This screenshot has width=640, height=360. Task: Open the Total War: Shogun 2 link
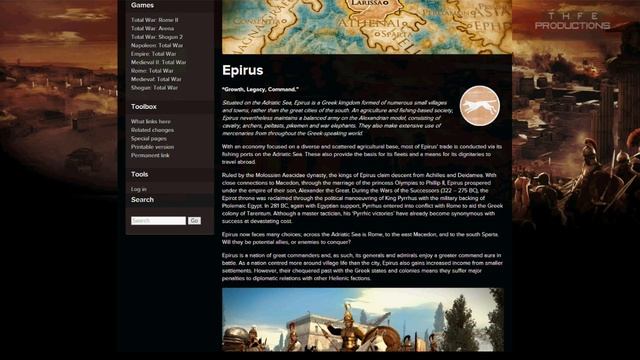[x=157, y=37]
